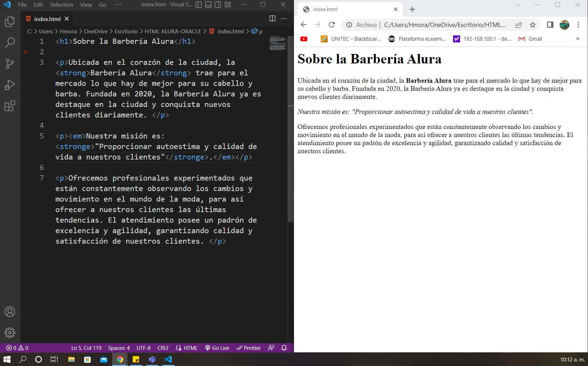Open the Chrome three-dot menu

tap(578, 25)
